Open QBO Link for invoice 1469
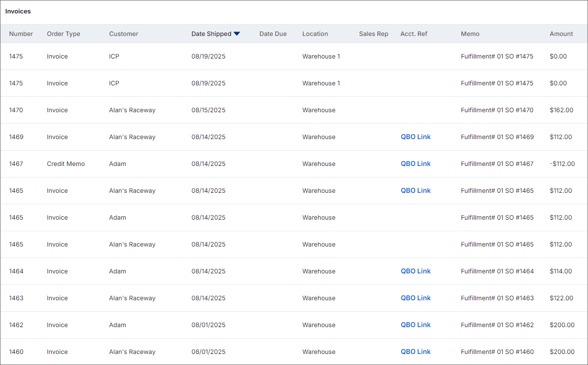588x365 pixels. tap(415, 137)
